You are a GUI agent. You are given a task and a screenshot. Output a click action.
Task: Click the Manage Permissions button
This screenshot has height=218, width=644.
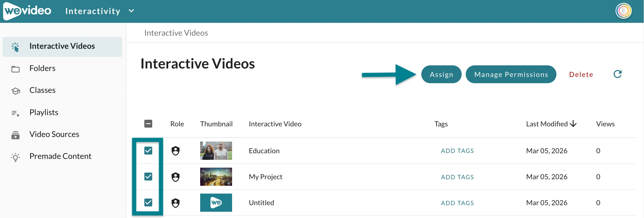511,74
